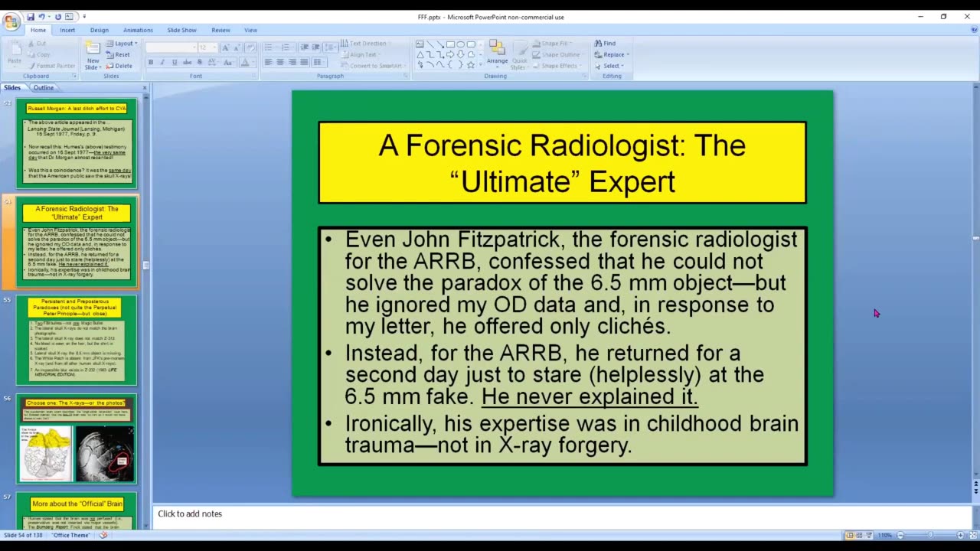Image resolution: width=980 pixels, height=551 pixels.
Task: Click Find in Editing group
Action: (605, 44)
